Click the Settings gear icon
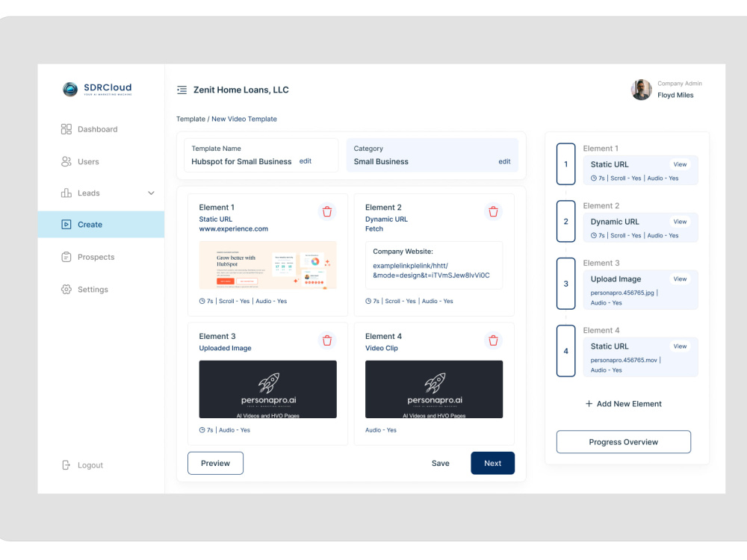Image resolution: width=747 pixels, height=560 pixels. 66,290
